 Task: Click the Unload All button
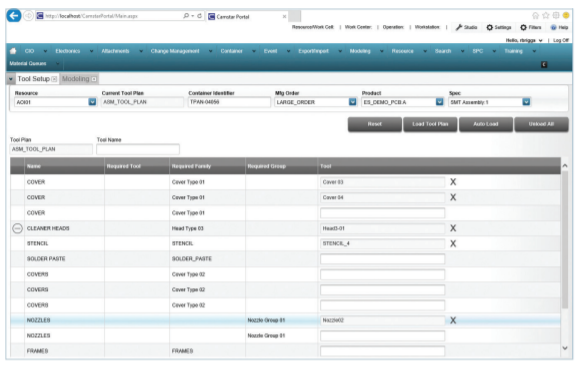click(541, 124)
